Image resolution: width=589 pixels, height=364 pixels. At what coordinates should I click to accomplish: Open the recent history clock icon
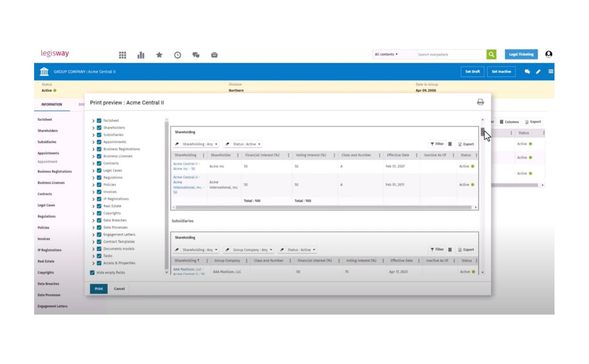[x=178, y=55]
